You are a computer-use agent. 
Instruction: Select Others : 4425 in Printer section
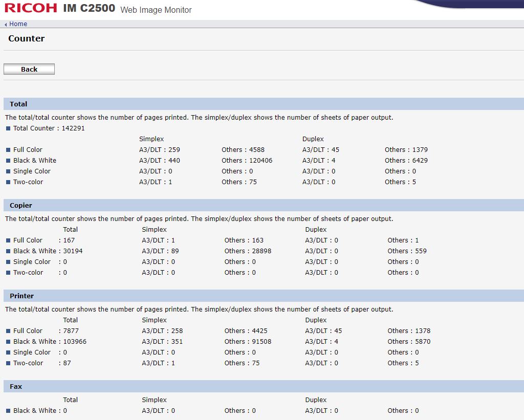point(246,331)
